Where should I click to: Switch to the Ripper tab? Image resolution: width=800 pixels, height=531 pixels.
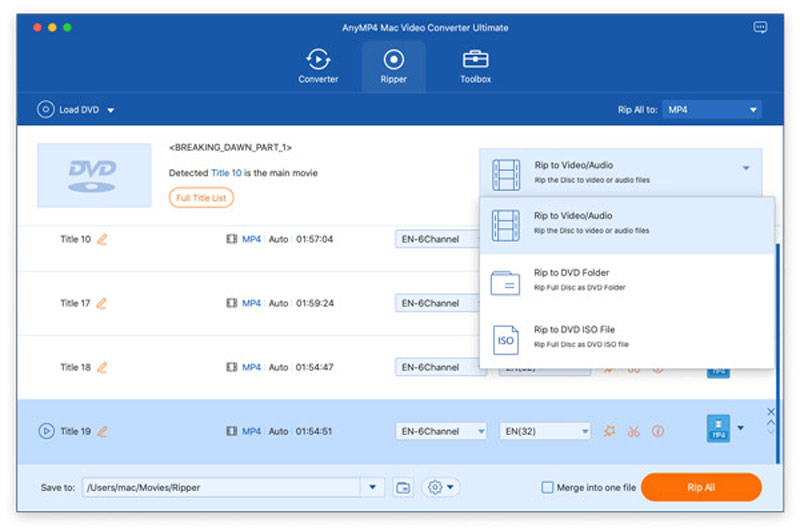pyautogui.click(x=393, y=66)
